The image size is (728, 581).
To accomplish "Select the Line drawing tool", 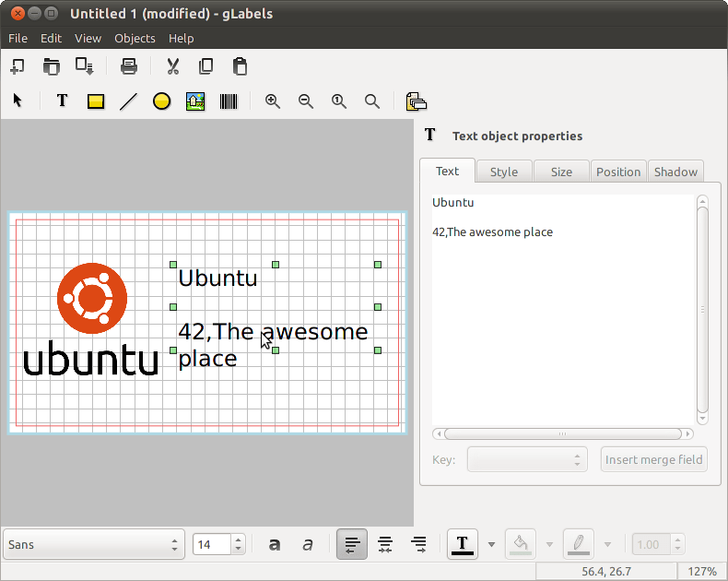I will pos(129,101).
